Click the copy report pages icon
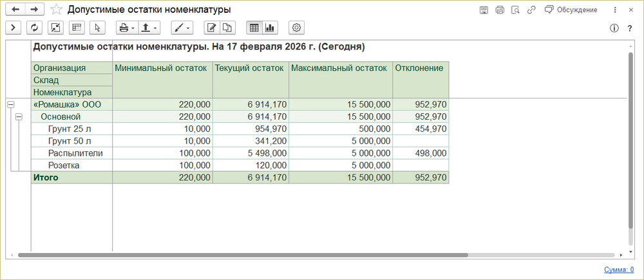 pos(227,28)
